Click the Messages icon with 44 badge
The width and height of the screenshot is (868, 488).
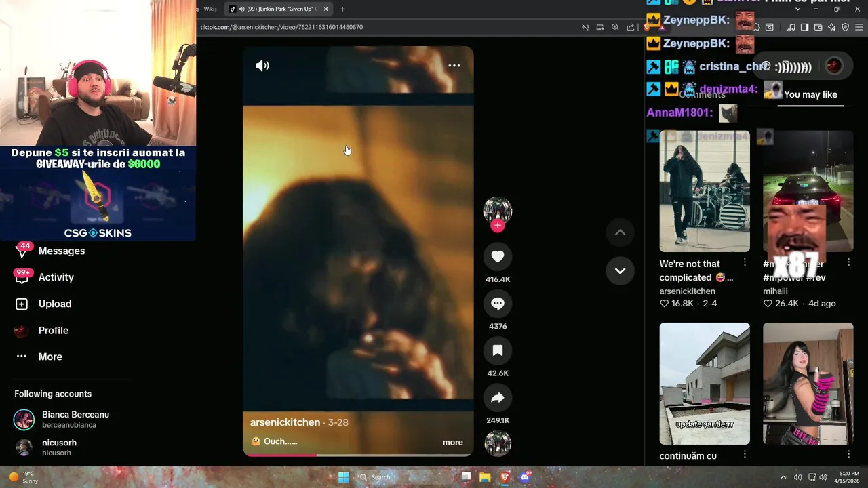(22, 250)
